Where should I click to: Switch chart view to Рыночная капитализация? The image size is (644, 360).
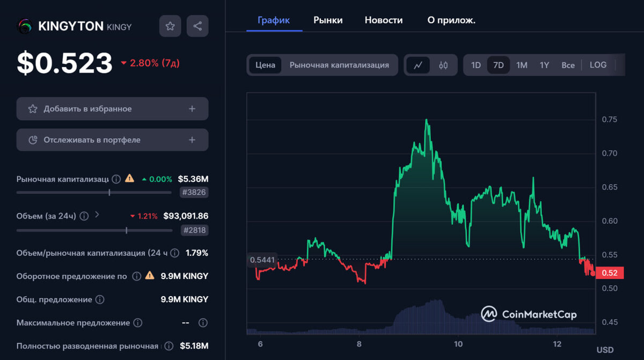(x=340, y=64)
